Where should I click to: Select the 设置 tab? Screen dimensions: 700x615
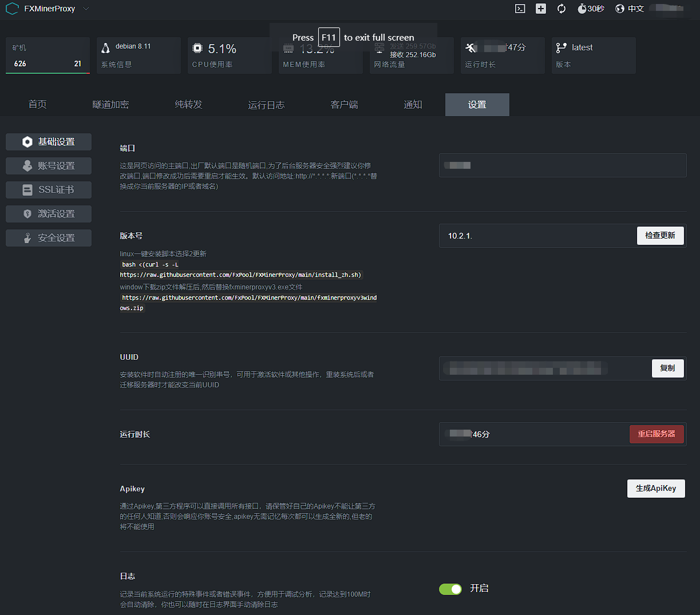click(477, 105)
